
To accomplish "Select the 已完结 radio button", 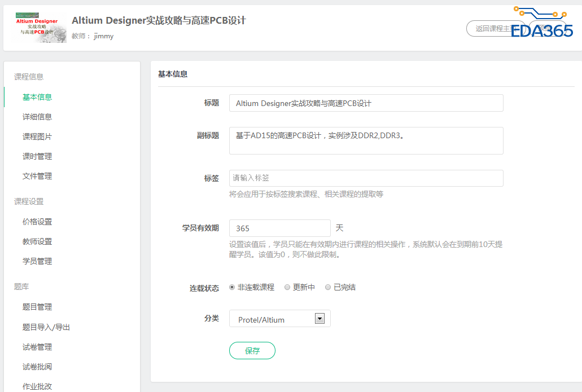I will click(328, 287).
